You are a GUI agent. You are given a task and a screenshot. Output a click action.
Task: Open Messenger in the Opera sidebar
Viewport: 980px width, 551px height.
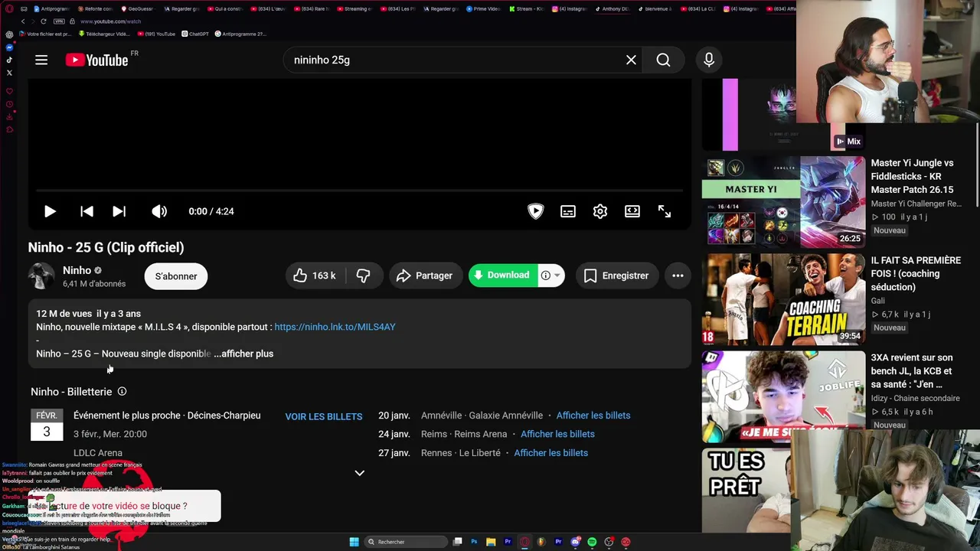point(9,47)
